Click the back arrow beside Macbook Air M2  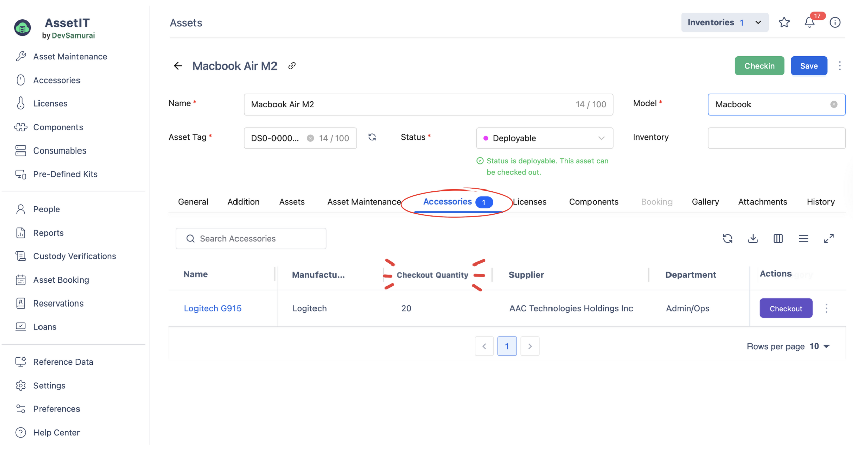click(178, 66)
